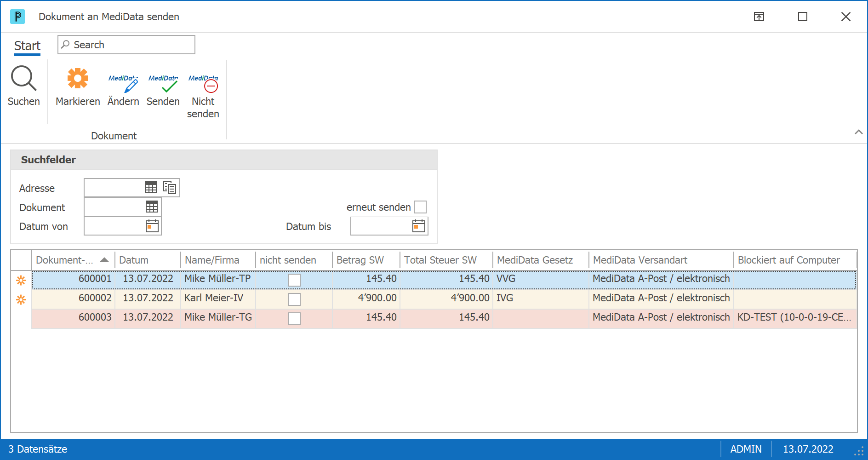
Task: Open the Adresse multi-select list icon
Action: (170, 188)
